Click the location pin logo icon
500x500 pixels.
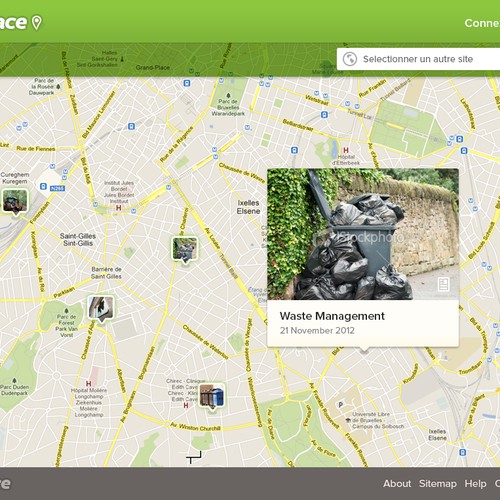[x=37, y=23]
